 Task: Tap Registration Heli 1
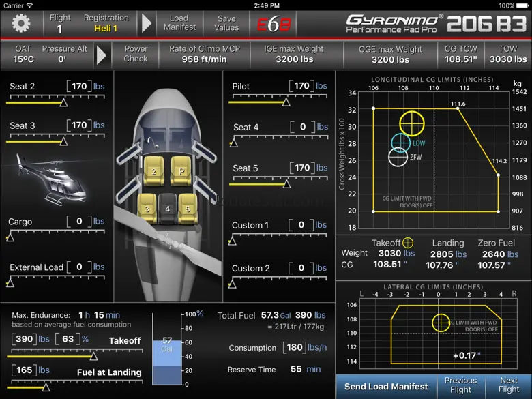click(x=106, y=29)
